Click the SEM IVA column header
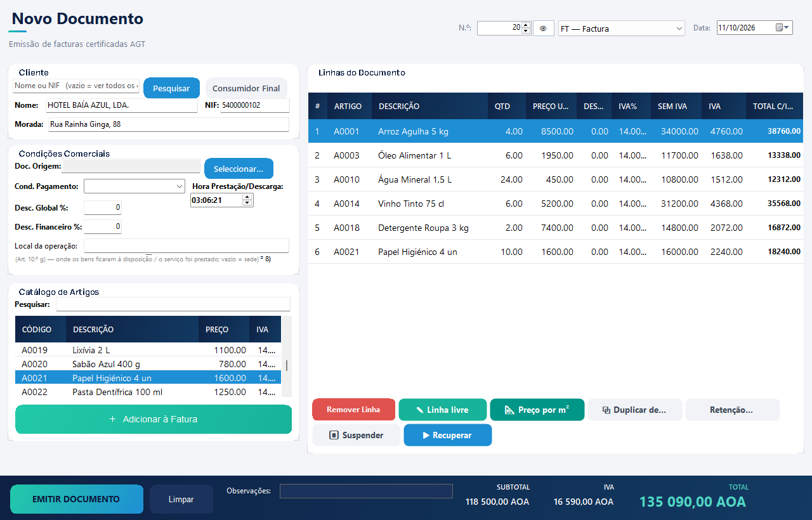The width and height of the screenshot is (812, 520). pyautogui.click(x=676, y=107)
